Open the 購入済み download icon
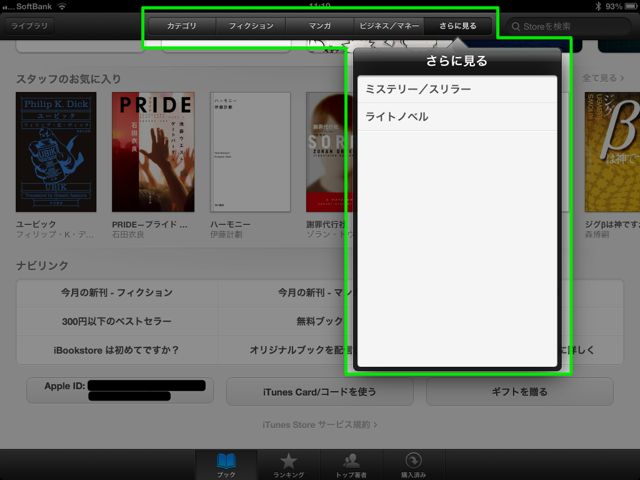 coord(413,461)
